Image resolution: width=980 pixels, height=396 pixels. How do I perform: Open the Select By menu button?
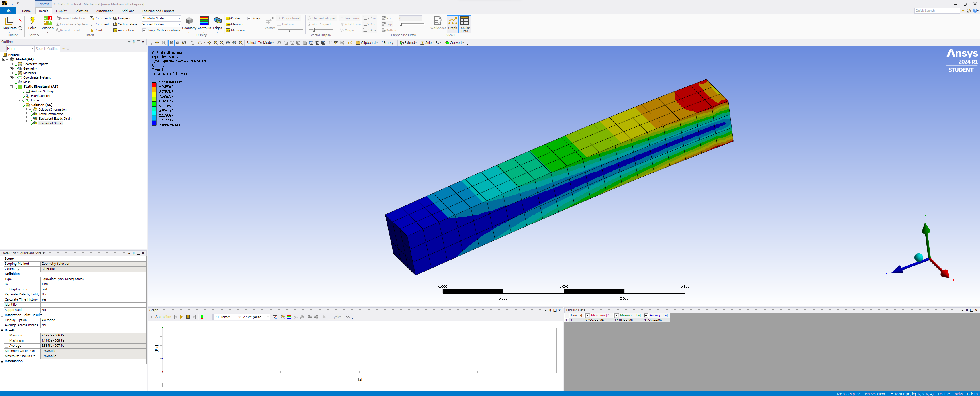(431, 43)
